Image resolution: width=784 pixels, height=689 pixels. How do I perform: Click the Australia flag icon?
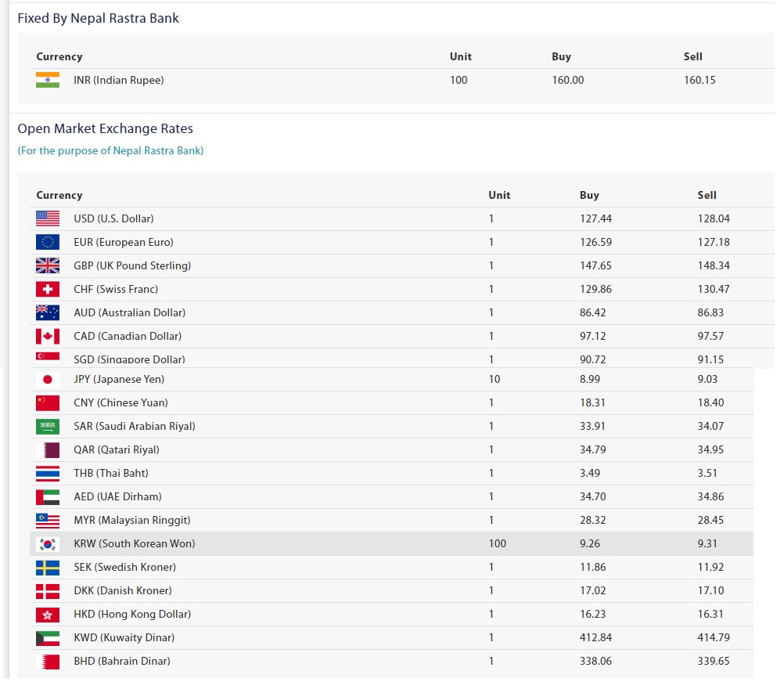coord(48,312)
